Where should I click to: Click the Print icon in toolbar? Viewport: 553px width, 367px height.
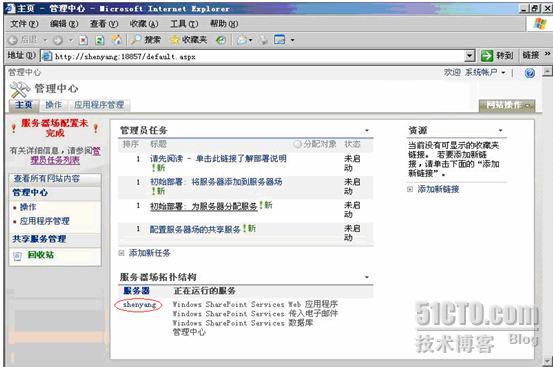[263, 40]
